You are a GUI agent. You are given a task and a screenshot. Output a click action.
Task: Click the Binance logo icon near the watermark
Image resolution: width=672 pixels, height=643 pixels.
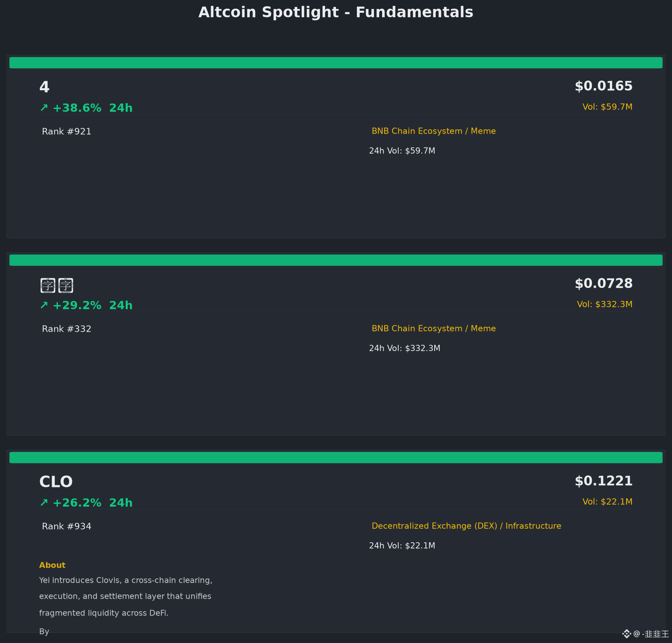click(626, 634)
